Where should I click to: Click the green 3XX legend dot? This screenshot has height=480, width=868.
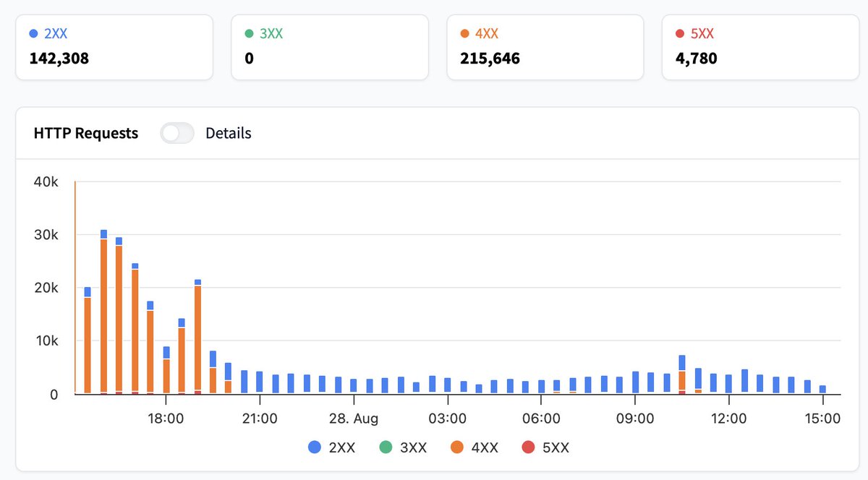coord(387,447)
